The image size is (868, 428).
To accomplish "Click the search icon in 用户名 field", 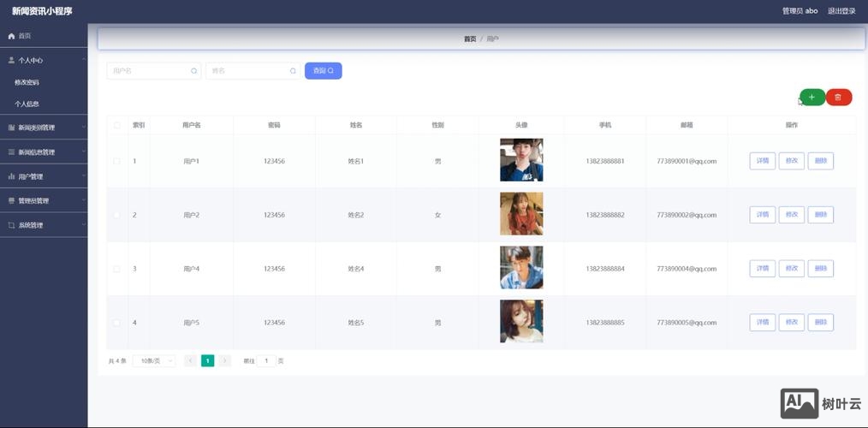I will [193, 71].
